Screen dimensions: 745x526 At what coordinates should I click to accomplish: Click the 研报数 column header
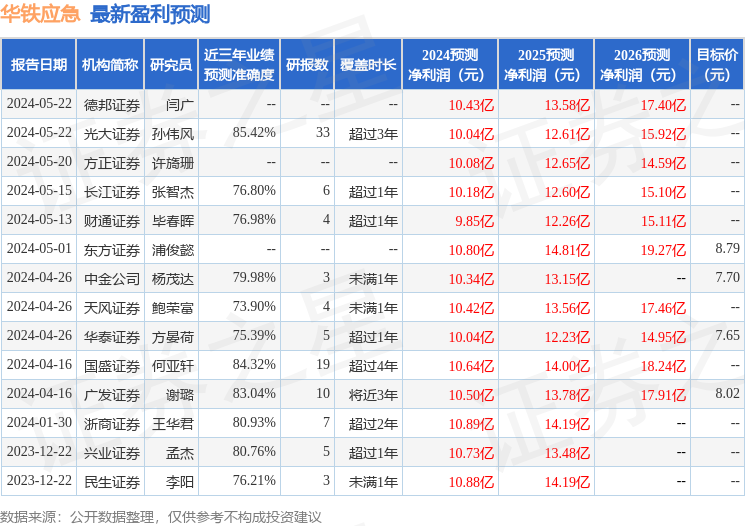coord(307,65)
